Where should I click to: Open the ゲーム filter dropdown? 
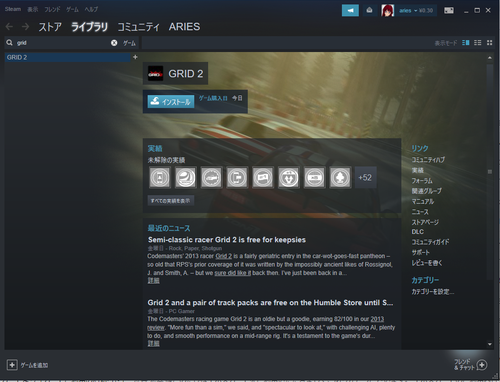pyautogui.click(x=129, y=43)
